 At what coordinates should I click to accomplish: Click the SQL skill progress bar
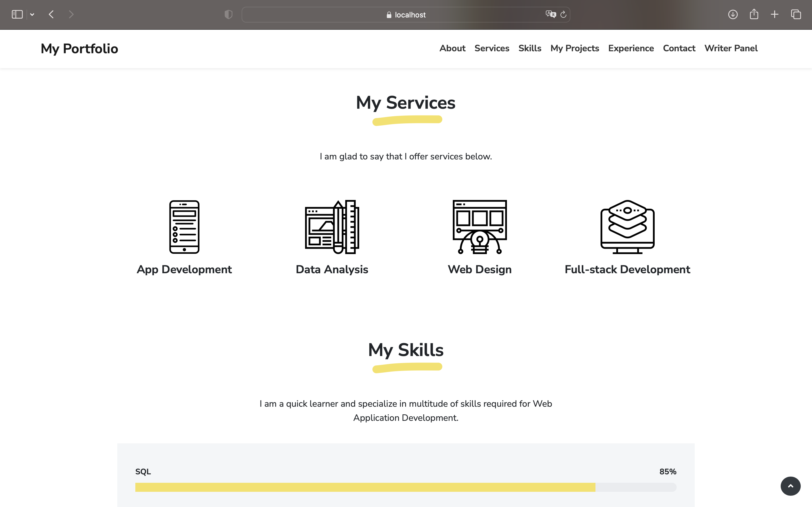click(405, 487)
